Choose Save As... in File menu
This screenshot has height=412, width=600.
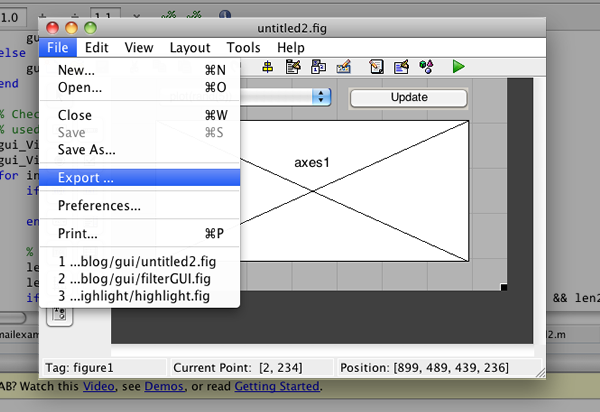87,150
